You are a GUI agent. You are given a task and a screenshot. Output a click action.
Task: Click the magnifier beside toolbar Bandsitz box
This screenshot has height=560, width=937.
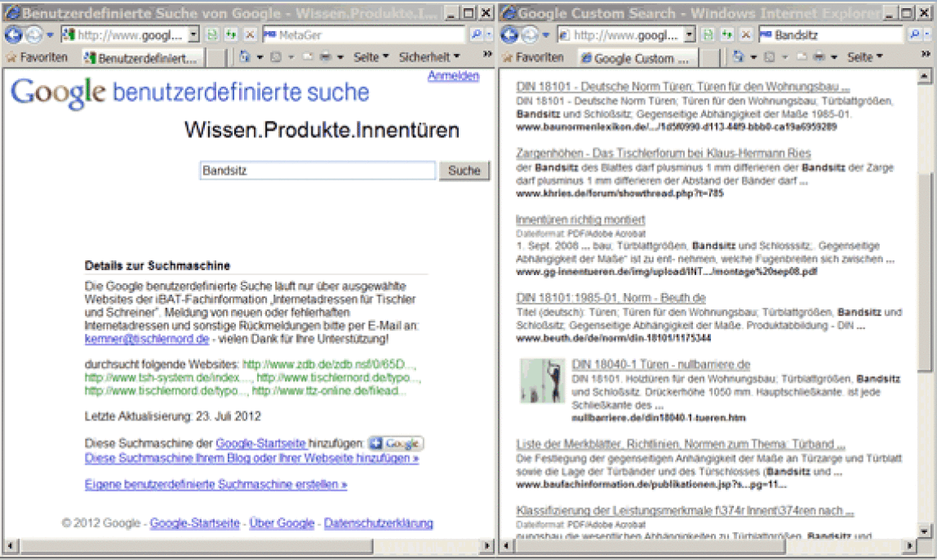tap(915, 35)
